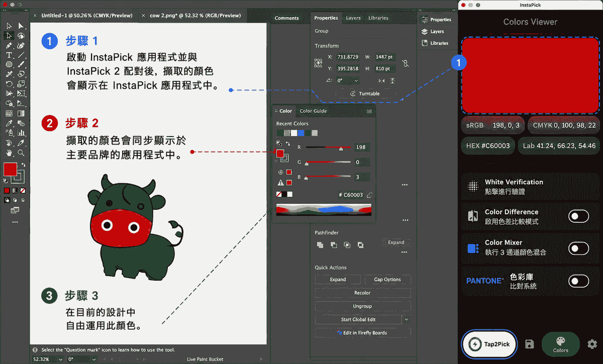Select the Column Graph tool
603x364 pixels.
pyautogui.click(x=21, y=133)
